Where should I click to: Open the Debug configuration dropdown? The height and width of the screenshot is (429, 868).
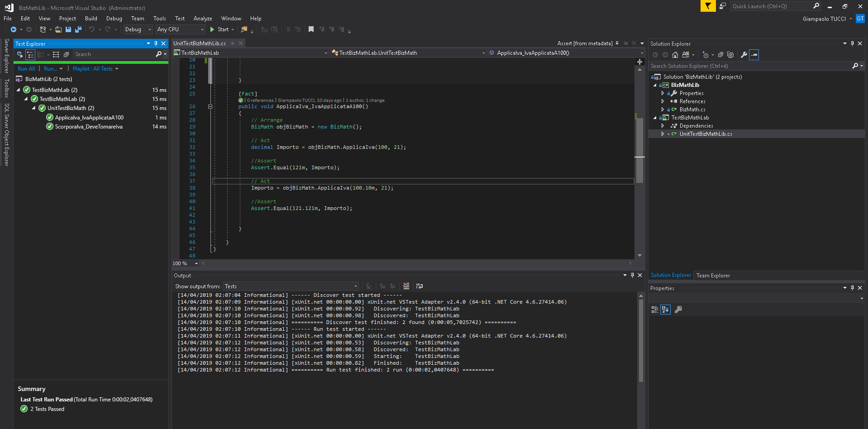[x=138, y=29]
